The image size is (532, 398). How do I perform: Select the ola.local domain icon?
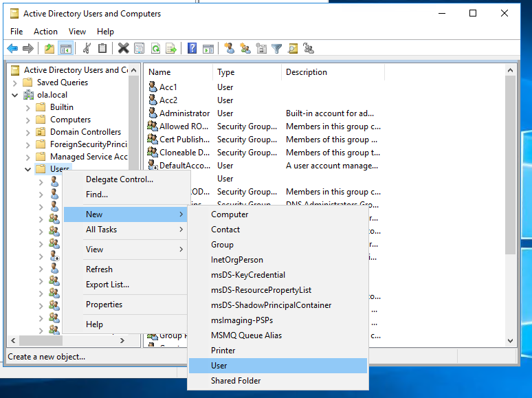pyautogui.click(x=28, y=95)
